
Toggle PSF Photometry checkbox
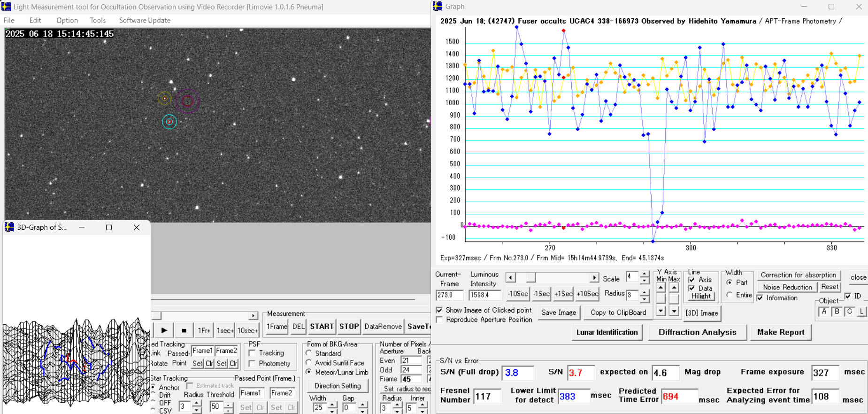pos(252,363)
